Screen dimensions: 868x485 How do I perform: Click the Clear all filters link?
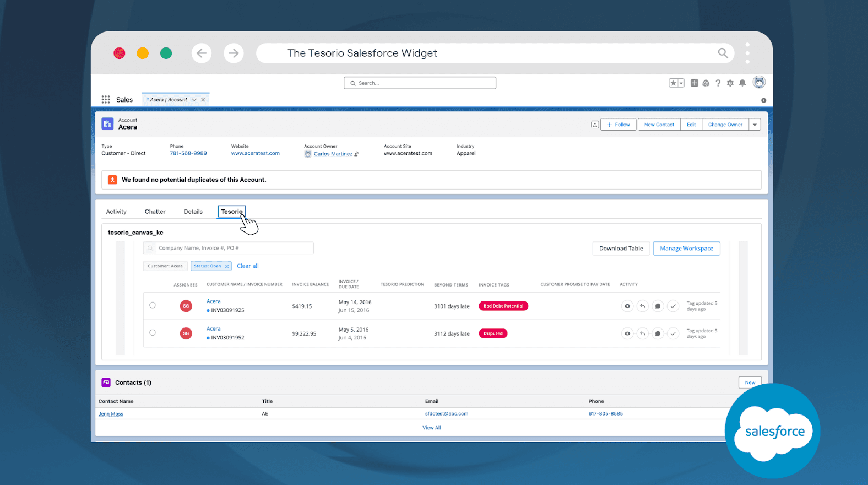pos(247,266)
